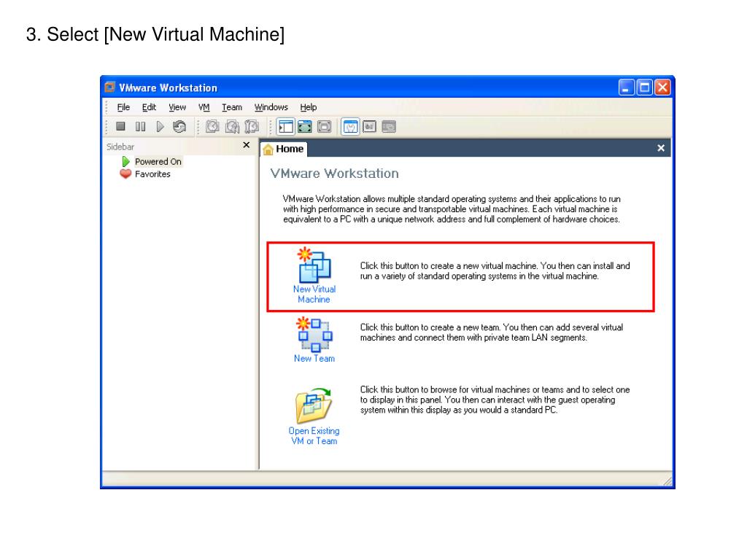The height and width of the screenshot is (560, 747).
Task: Minimize the VMware Workstation window
Action: (x=626, y=87)
